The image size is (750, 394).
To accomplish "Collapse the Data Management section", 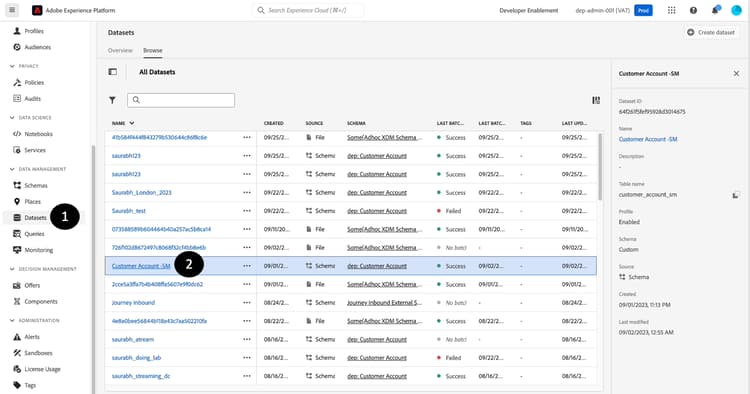I will (x=12, y=169).
